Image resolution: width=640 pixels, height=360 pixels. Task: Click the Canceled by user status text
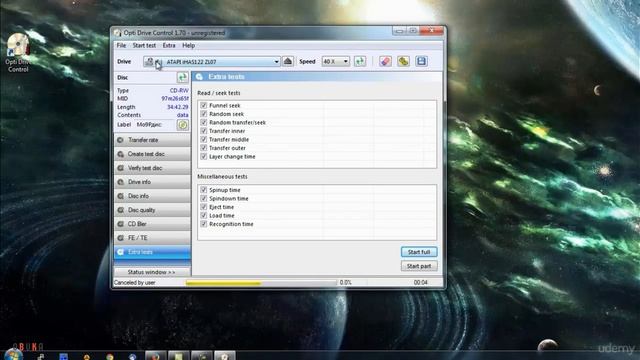[135, 282]
